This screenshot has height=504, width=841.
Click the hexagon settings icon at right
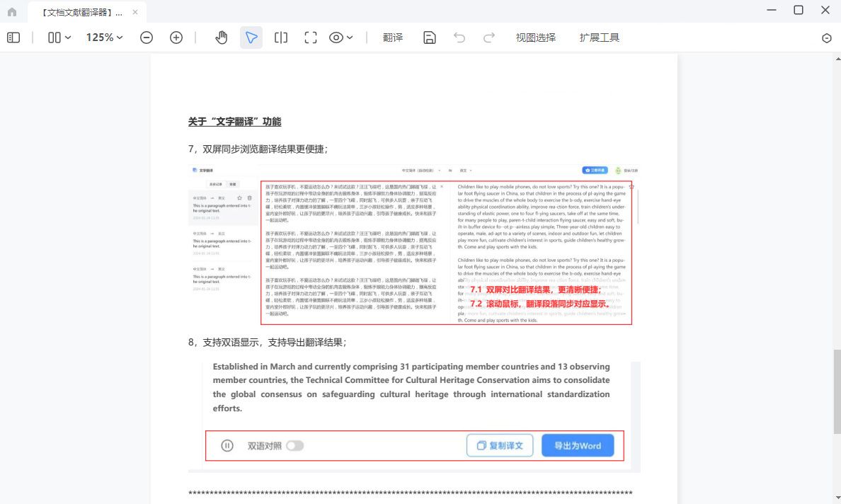(827, 38)
